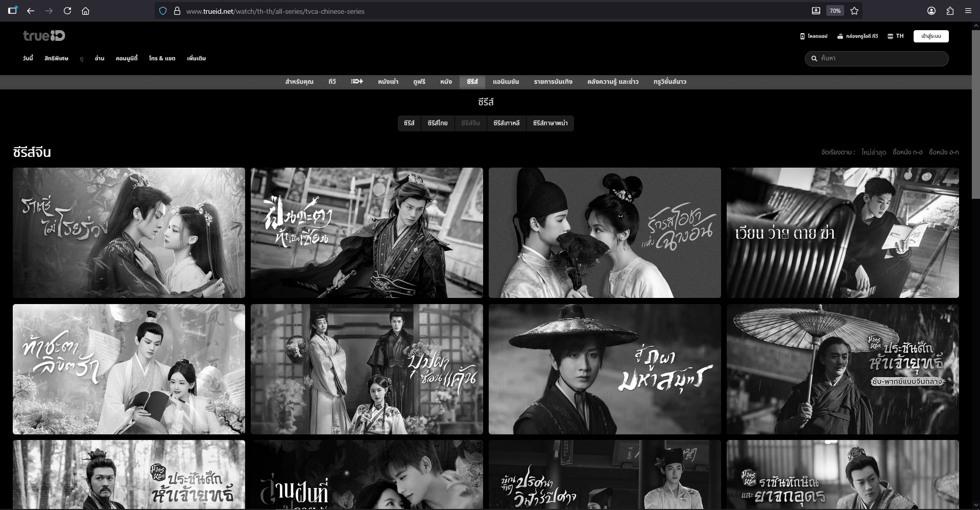Open the โทร & แชต menu item
The image size is (980, 510).
tap(162, 58)
